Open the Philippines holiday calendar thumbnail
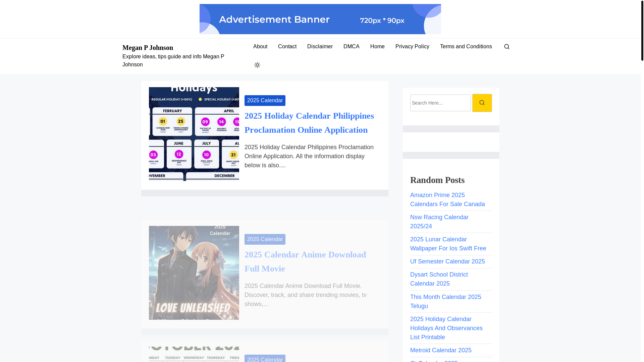This screenshot has width=644, height=362. click(x=194, y=134)
